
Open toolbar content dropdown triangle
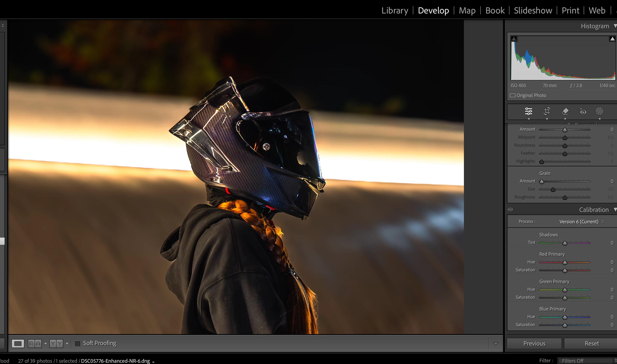coord(496,344)
